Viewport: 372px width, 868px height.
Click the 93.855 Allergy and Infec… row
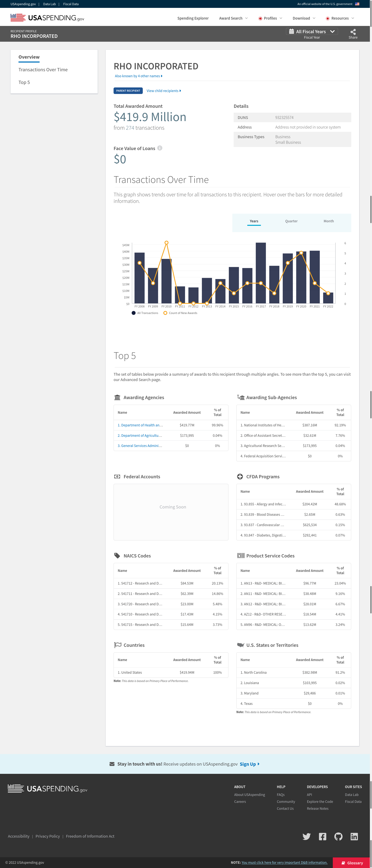pos(293,504)
